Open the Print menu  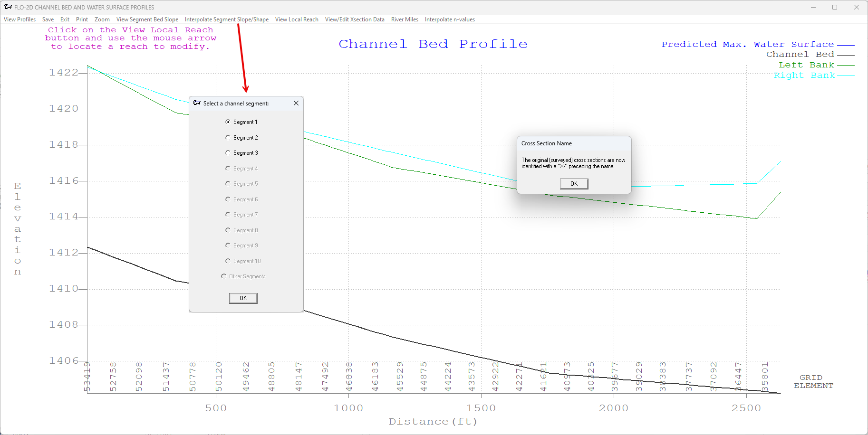point(82,19)
